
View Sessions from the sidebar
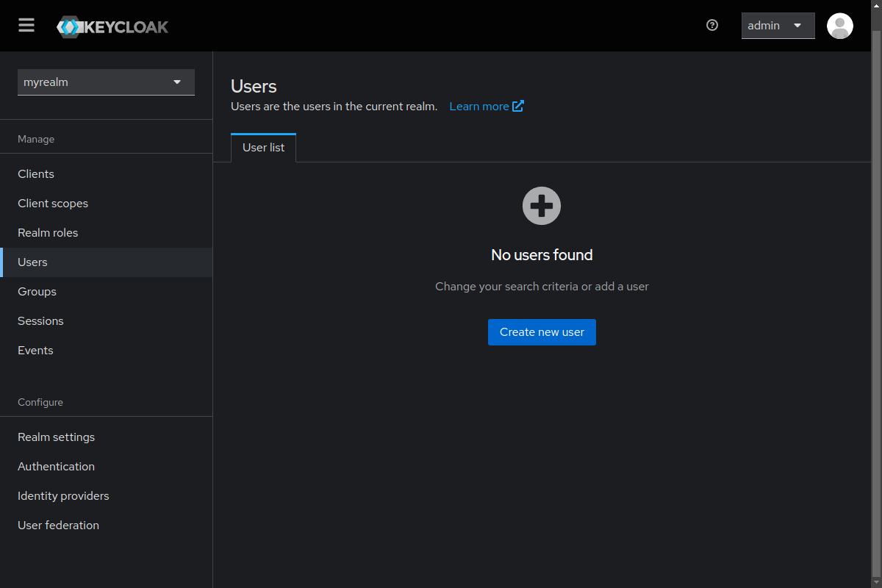[40, 321]
